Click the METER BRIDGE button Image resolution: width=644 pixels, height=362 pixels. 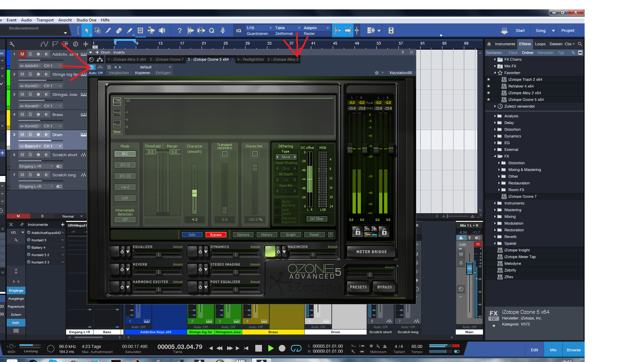tap(371, 252)
